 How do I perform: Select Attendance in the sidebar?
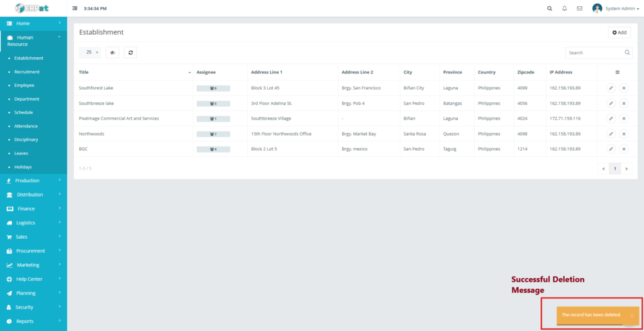click(x=26, y=126)
